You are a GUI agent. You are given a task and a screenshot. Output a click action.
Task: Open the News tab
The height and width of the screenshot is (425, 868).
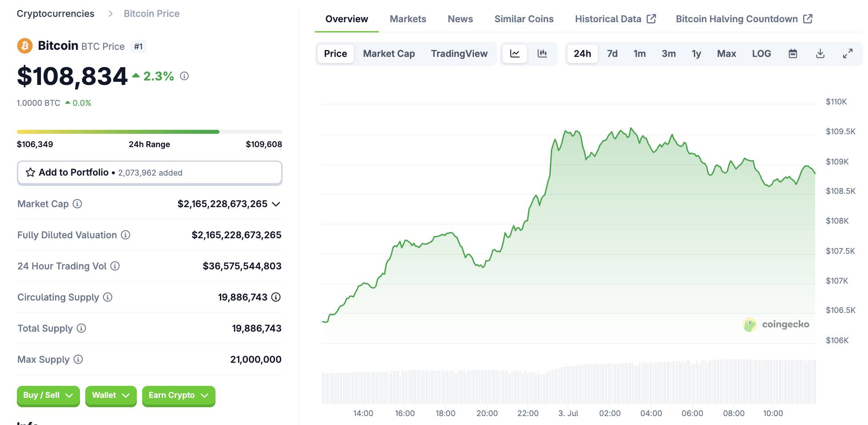[x=460, y=19]
